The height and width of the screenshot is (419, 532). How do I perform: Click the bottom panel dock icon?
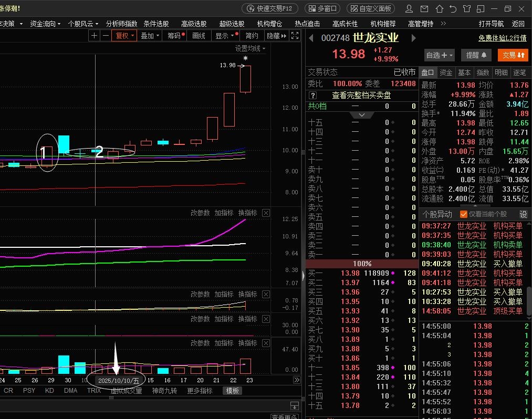point(295,405)
